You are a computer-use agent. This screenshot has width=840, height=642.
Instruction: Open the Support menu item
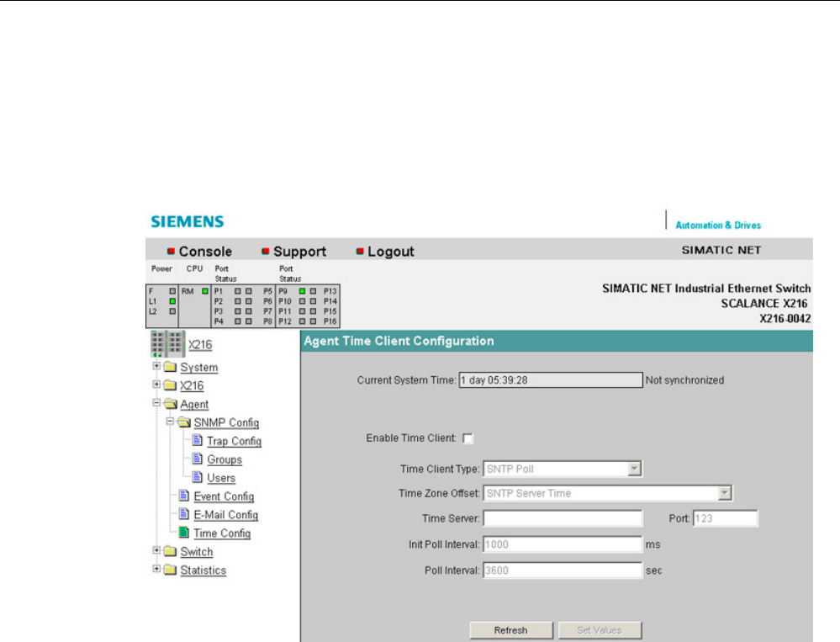(x=299, y=252)
